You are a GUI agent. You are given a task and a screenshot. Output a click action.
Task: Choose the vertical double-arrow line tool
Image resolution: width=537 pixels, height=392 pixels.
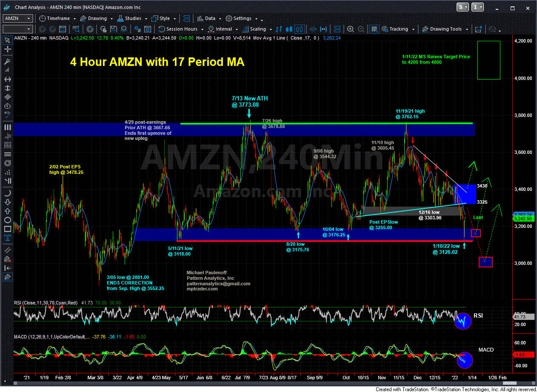pos(7,88)
